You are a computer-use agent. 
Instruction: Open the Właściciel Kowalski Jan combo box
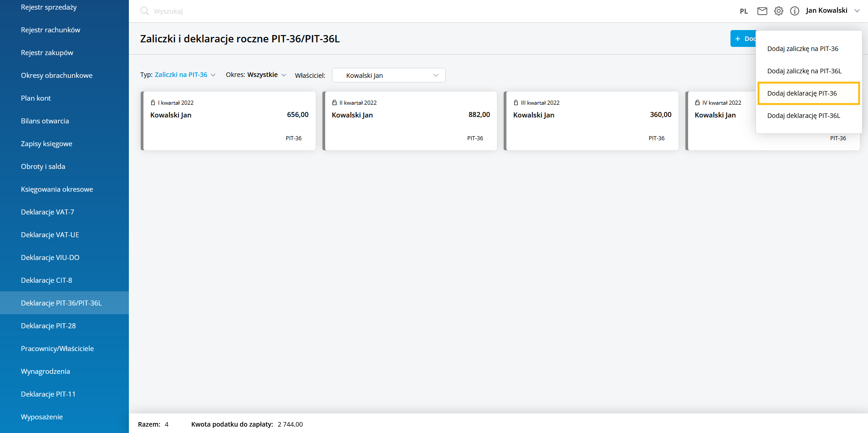pos(388,75)
